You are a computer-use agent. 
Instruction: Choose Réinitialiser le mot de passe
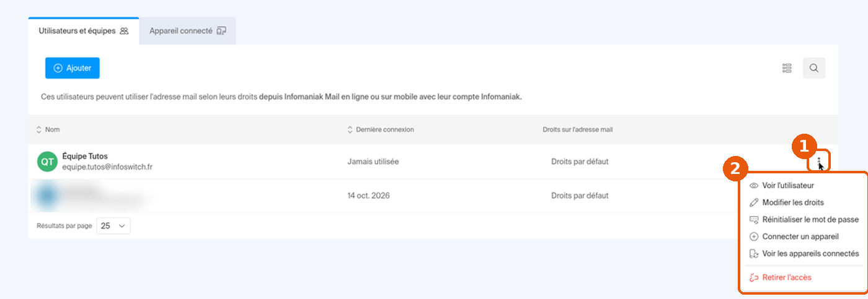(804, 219)
